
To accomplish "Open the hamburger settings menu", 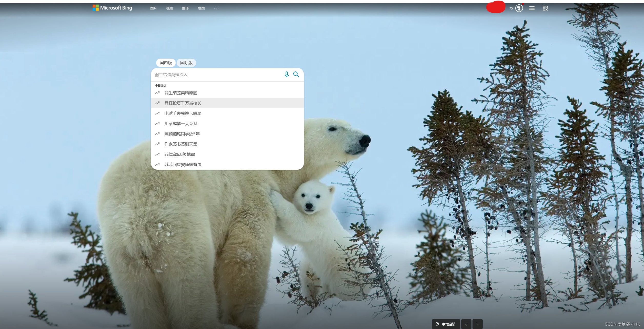I will click(x=532, y=8).
